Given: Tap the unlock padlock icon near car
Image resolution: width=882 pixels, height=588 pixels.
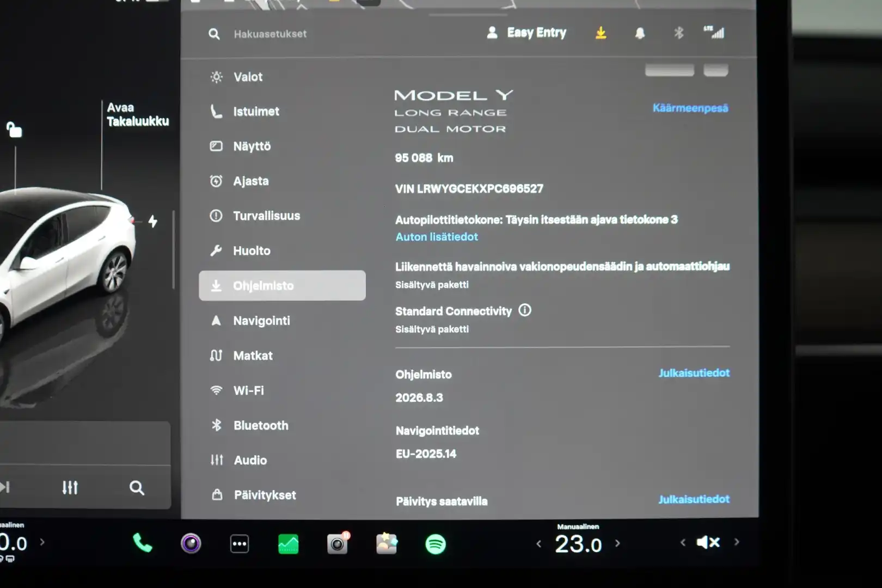Looking at the screenshot, I should [14, 130].
